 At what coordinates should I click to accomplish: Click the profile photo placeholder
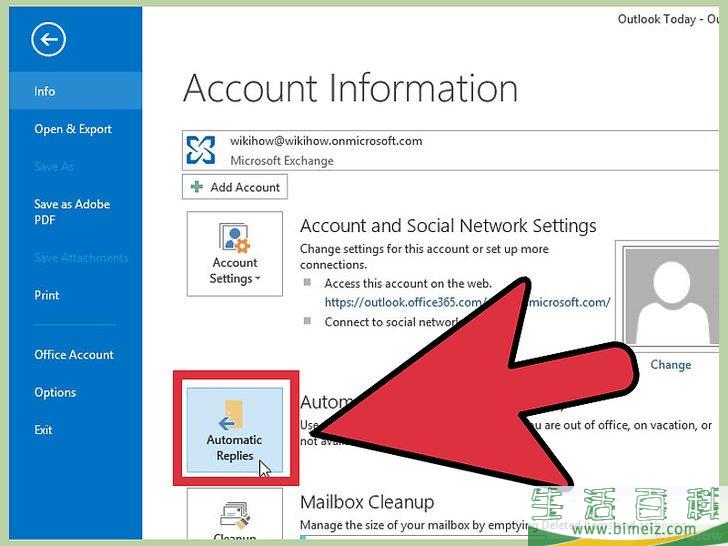pyautogui.click(x=671, y=296)
